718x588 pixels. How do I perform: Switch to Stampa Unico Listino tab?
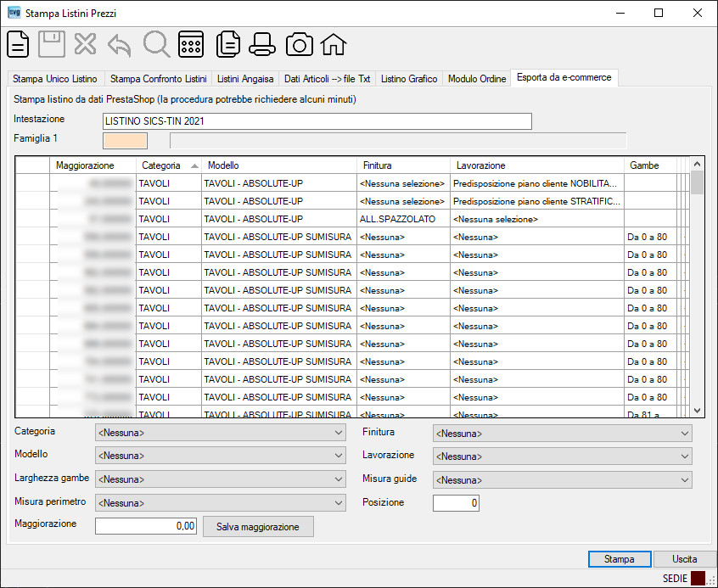coord(55,79)
